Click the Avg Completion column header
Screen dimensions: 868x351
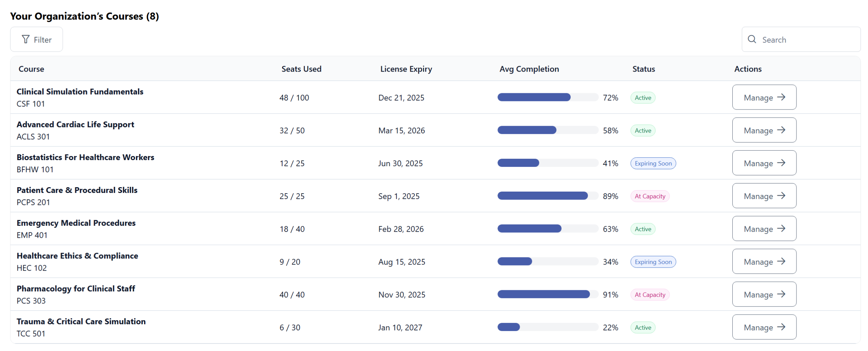[x=529, y=69]
